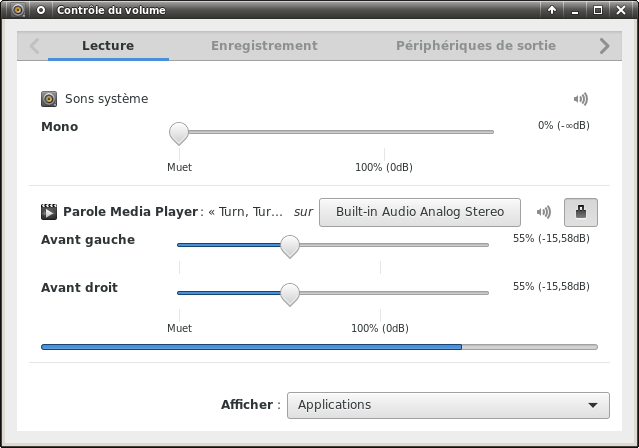Maximize the Contrôle du volume window
Screen dimensions: 639x448
[x=598, y=10]
